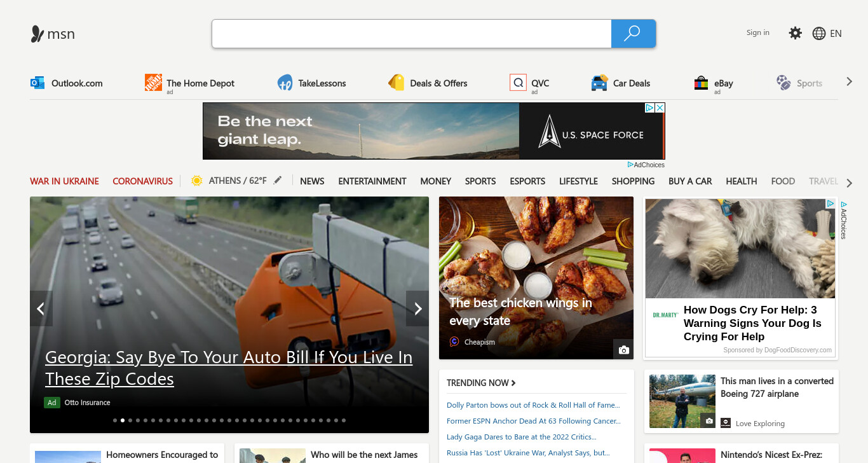Click the Otto Insurance advertiser label
Viewport: 868px width, 463px height.
87,403
